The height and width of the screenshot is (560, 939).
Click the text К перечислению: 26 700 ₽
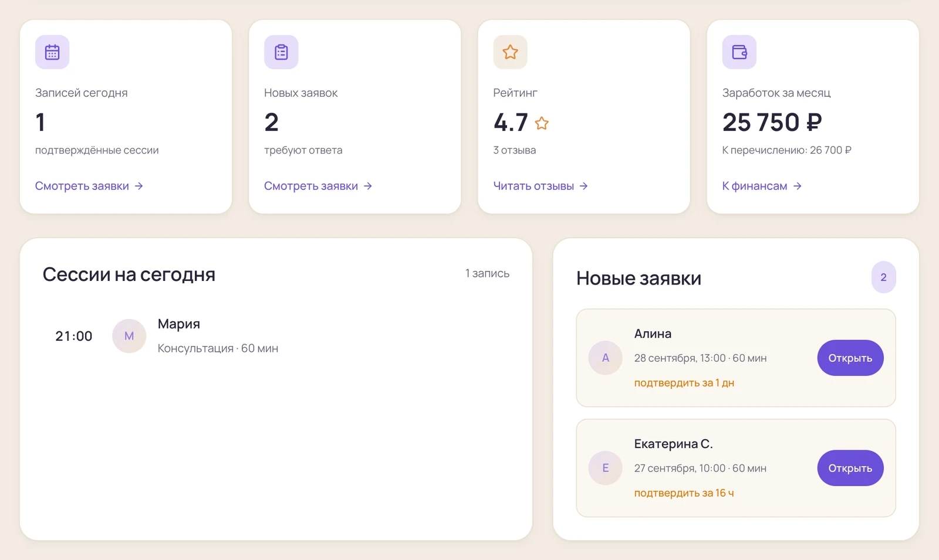(786, 150)
